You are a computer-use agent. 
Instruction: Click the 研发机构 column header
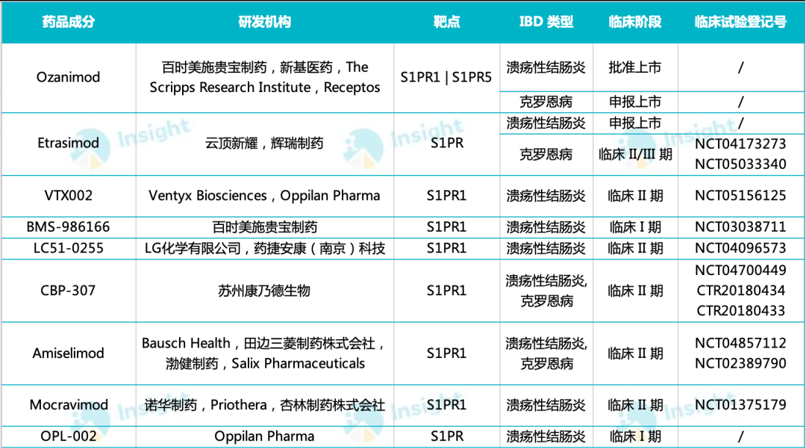point(264,21)
